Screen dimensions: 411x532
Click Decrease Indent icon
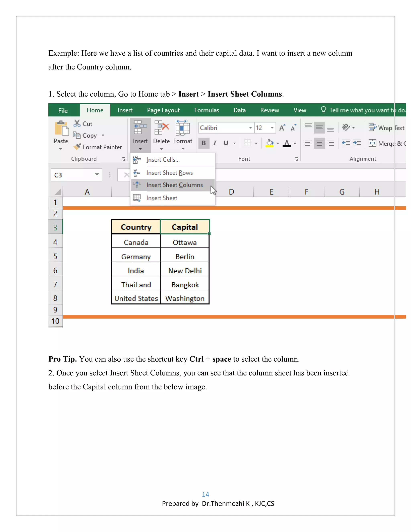coord(346,143)
